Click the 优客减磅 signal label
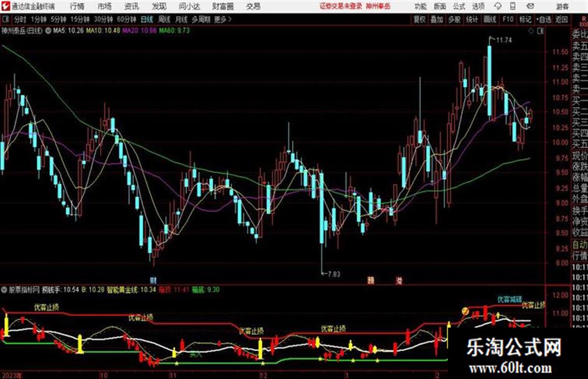 tap(510, 299)
